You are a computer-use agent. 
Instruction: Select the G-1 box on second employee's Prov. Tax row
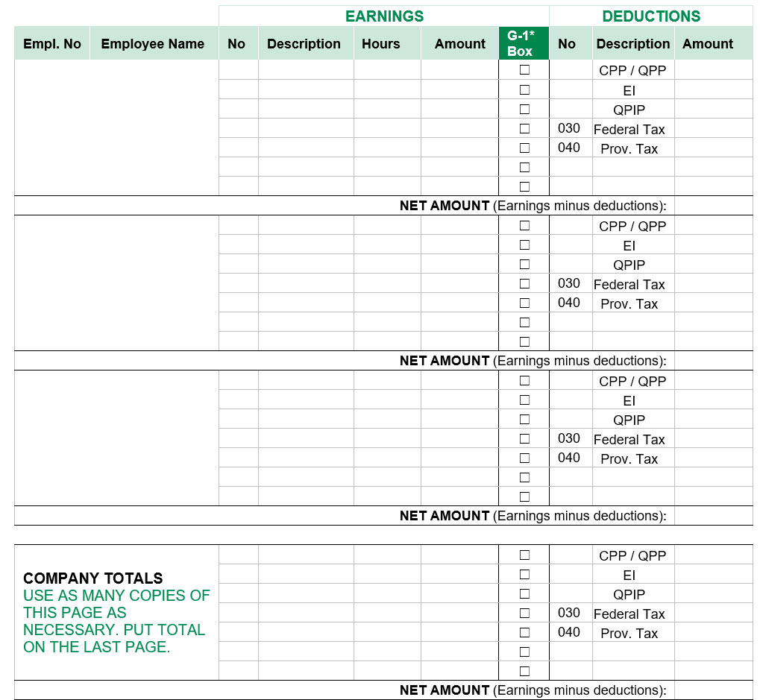coord(524,303)
